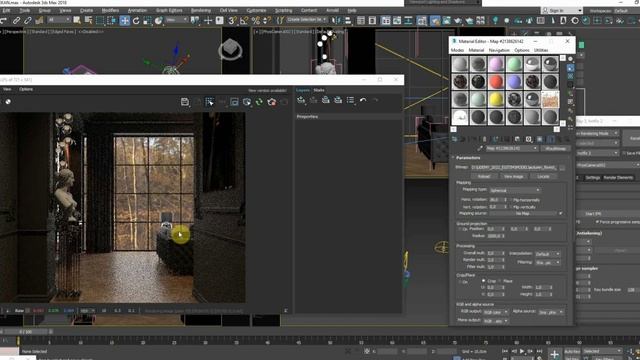Toggle Force progressive sampling checkbox
This screenshot has width=640, height=360.
597,222
